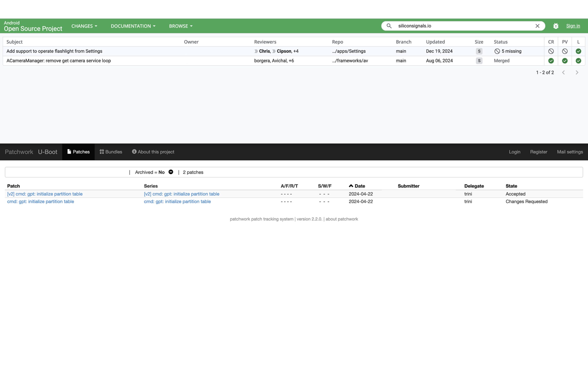Open patch '[v2] cmd: gpt: initialize partition table'
Screen dimensions: 588x368
(45, 194)
